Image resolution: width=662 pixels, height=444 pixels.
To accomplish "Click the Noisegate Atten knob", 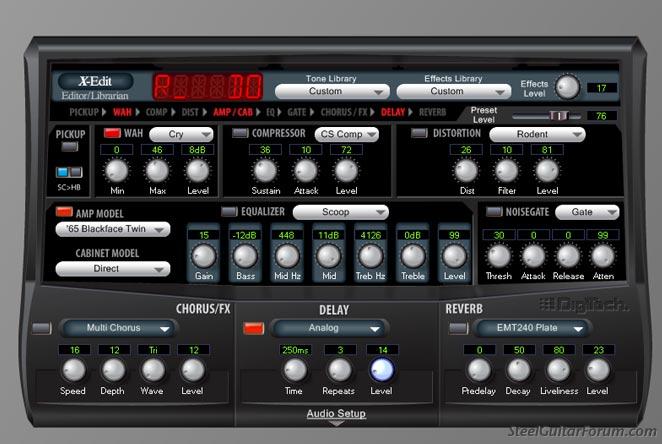I will pyautogui.click(x=603, y=256).
